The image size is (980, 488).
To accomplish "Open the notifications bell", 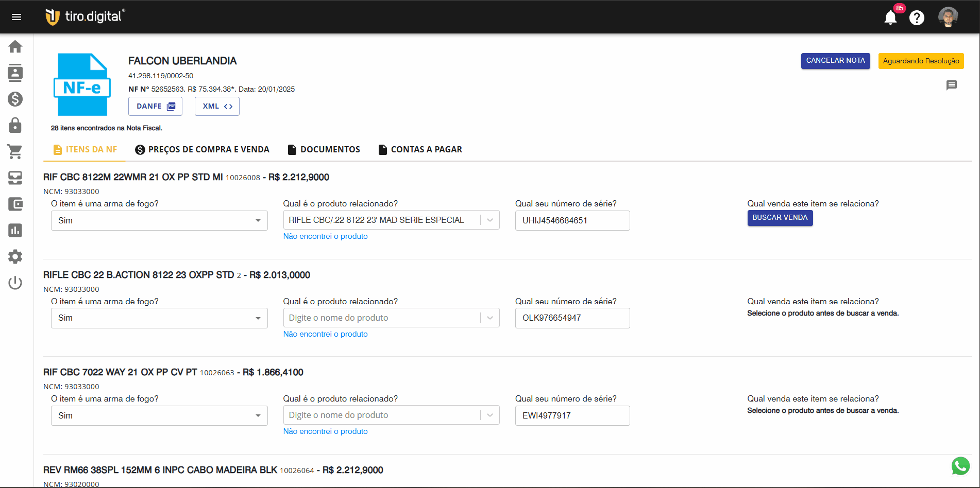I will tap(890, 18).
